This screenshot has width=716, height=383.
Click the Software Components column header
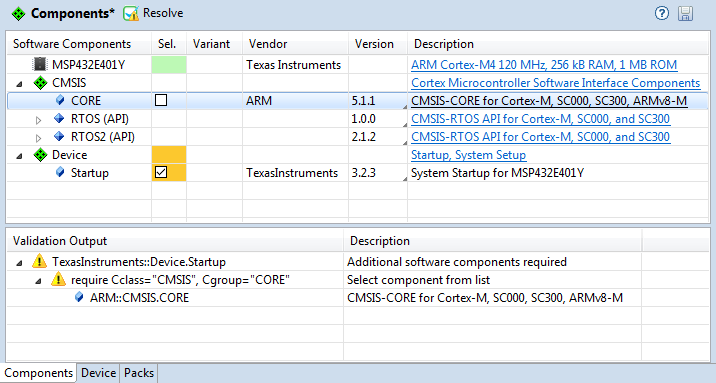pos(79,44)
